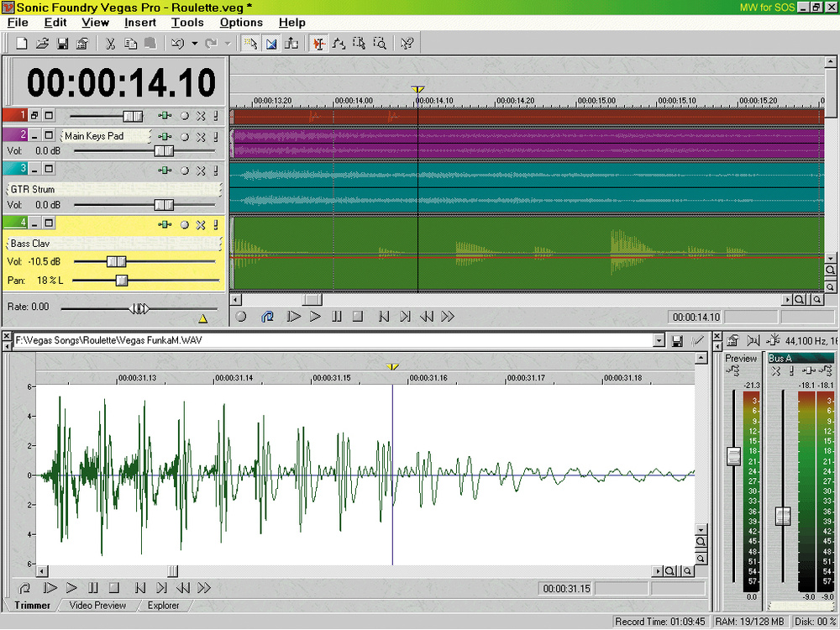The image size is (840, 630).
Task: Open the Undo history dropdown arrow
Action: point(194,44)
